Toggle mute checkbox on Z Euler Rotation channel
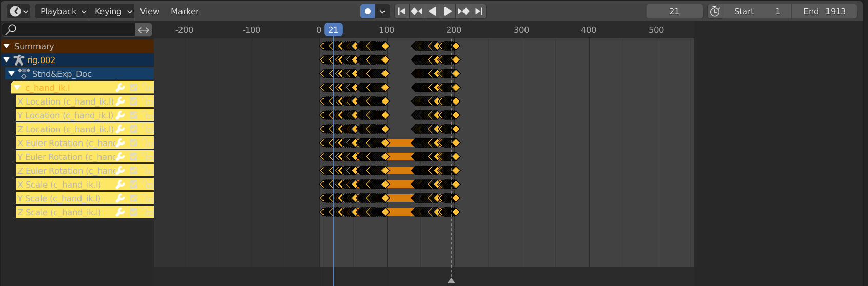This screenshot has height=286, width=868. pyautogui.click(x=134, y=171)
